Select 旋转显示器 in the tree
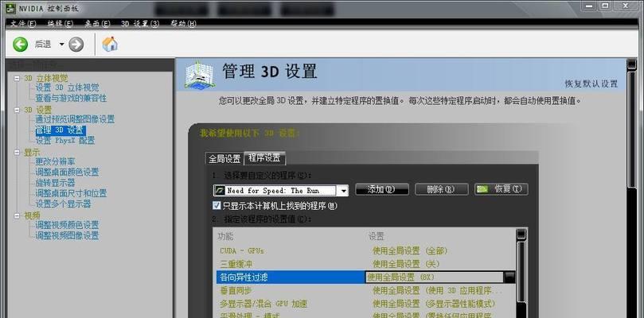Screen dimensions: 644x318 (55, 183)
